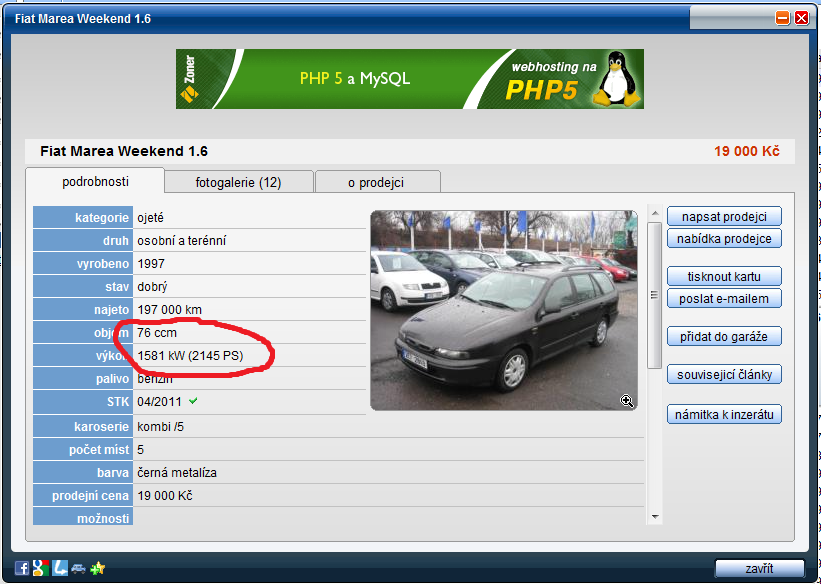Close popup with red X icon

[801, 18]
